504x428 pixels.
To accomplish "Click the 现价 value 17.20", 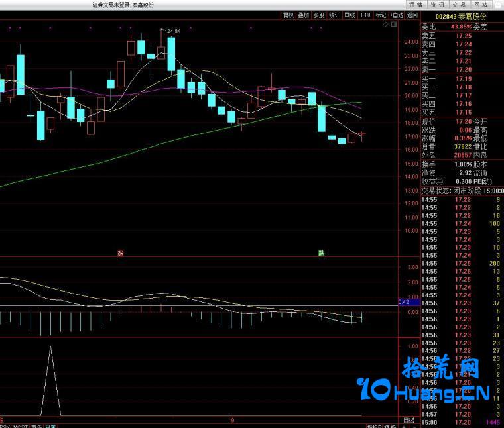I will 464,122.
